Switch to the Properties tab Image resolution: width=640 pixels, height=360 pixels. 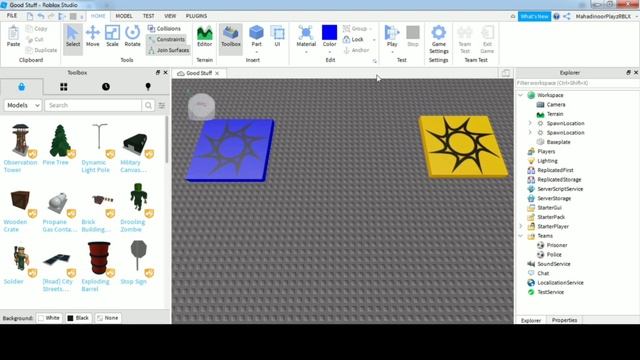[x=564, y=320]
